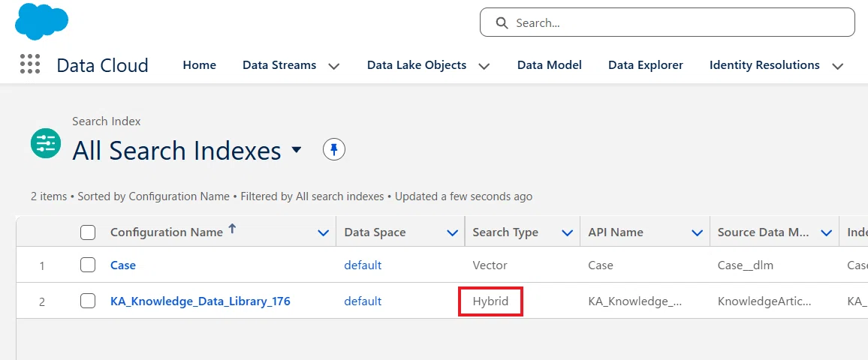Click the Case API Name cell

point(601,265)
